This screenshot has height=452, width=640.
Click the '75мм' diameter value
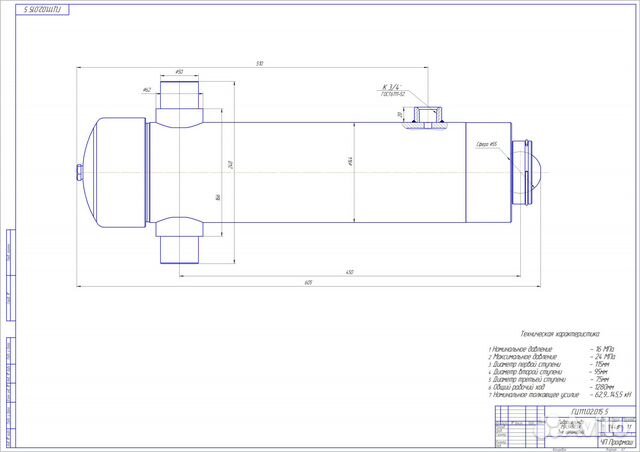pyautogui.click(x=602, y=380)
